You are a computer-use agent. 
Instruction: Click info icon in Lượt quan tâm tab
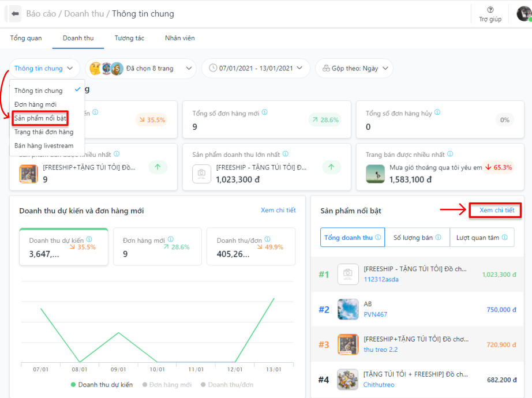(x=504, y=238)
